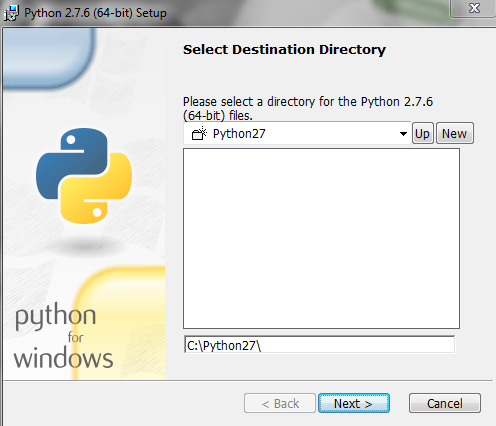This screenshot has width=496, height=426.
Task: Focus the C:\Python27\ path field
Action: 319,345
